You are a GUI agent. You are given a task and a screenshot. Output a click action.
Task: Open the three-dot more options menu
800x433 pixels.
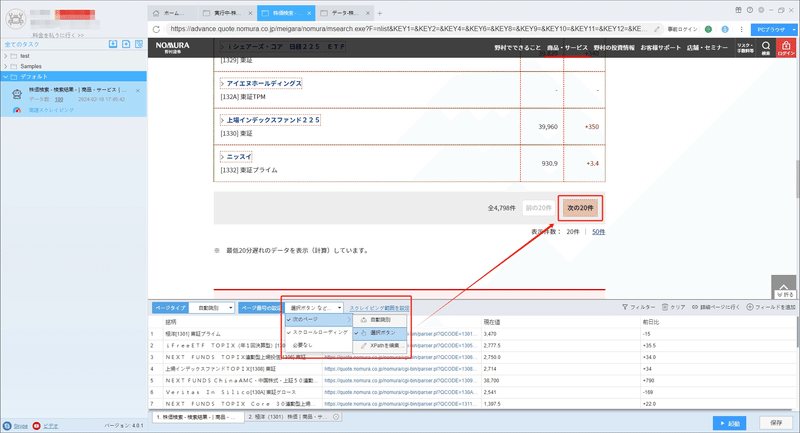[741, 30]
